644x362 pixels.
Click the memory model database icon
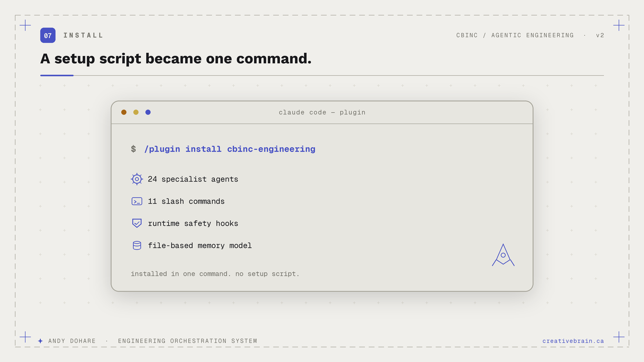point(137,245)
